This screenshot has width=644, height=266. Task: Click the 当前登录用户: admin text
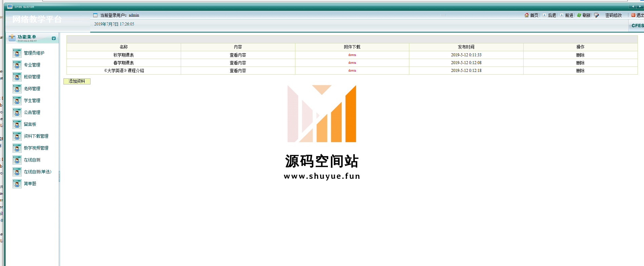pos(119,15)
